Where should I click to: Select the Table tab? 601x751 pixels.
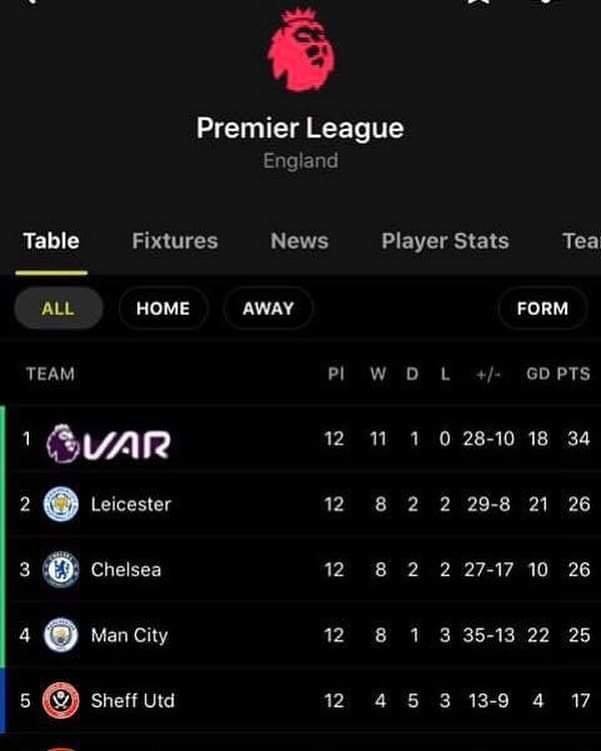[x=51, y=240]
